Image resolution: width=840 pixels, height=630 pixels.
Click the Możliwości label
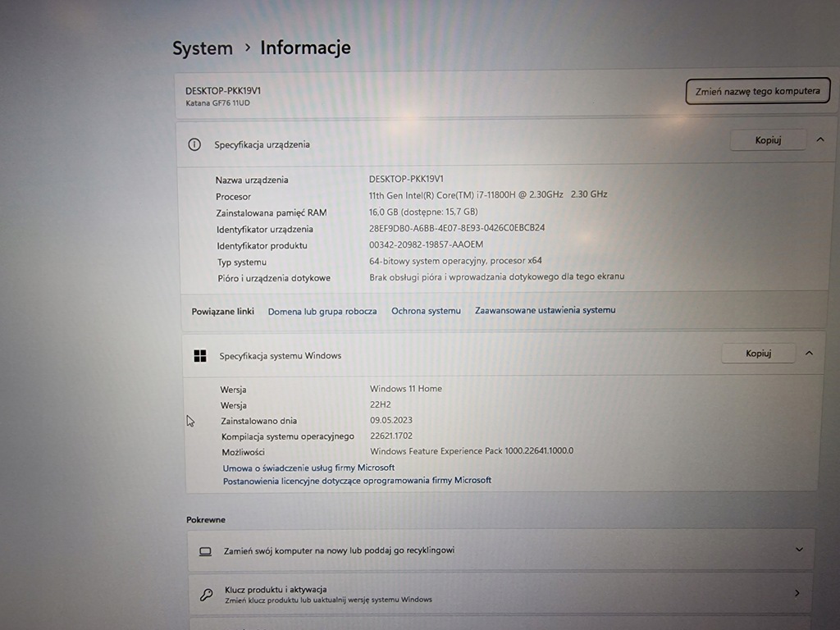243,452
